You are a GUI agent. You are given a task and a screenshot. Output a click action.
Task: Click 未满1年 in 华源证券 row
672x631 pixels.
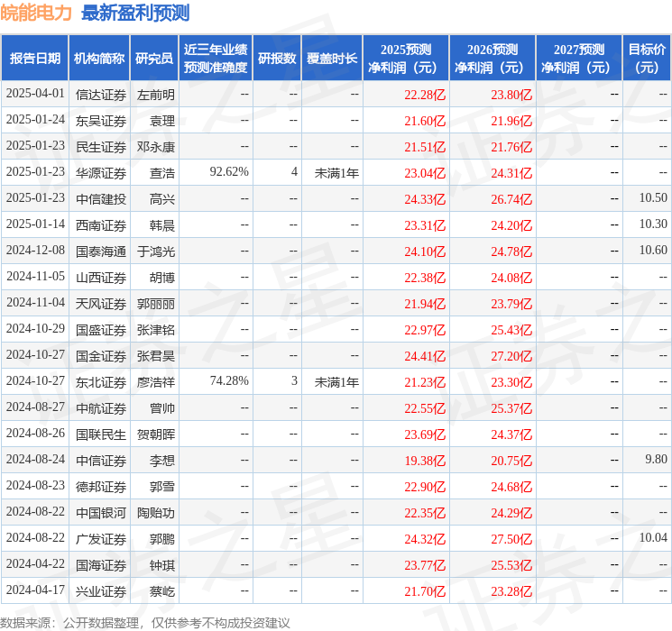[336, 173]
